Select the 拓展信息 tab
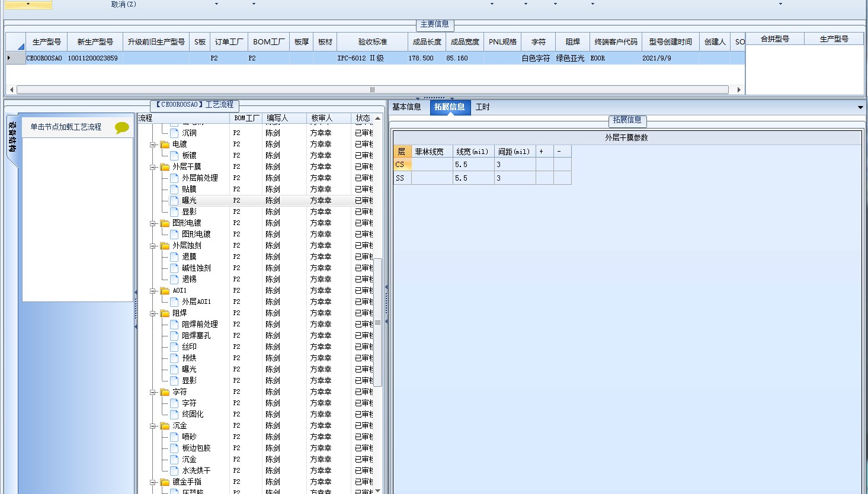 [450, 107]
